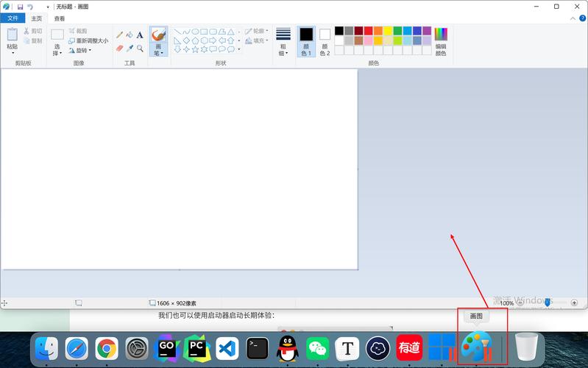Open the line Size dropdown

[x=283, y=41]
